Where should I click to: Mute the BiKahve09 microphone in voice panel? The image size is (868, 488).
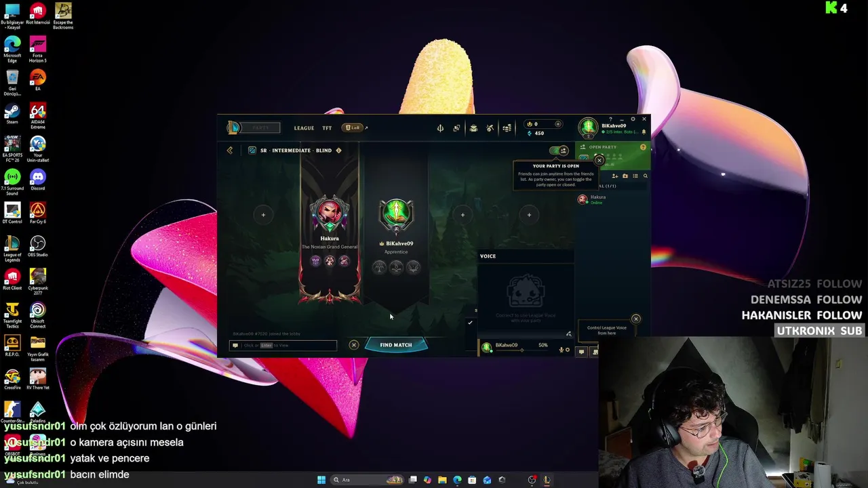(561, 350)
